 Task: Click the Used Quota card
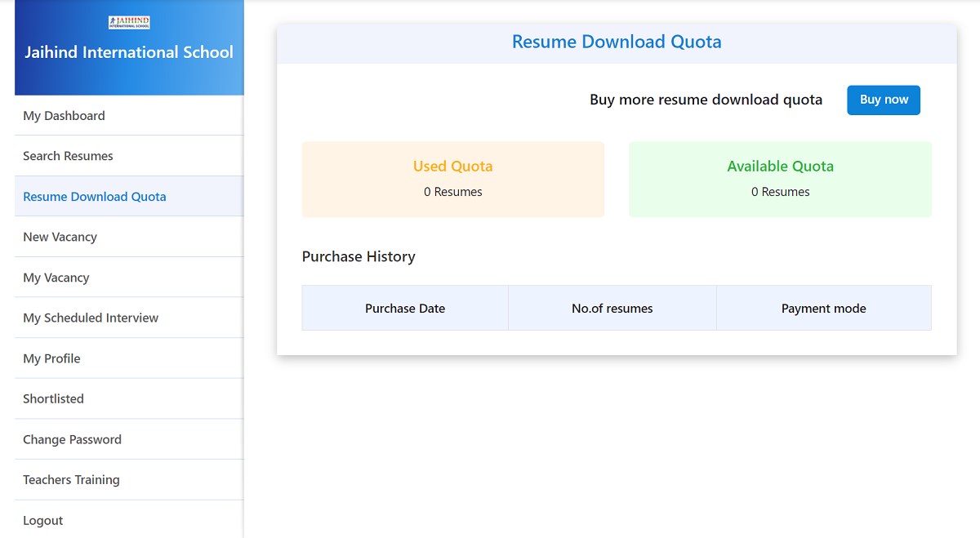pos(452,179)
